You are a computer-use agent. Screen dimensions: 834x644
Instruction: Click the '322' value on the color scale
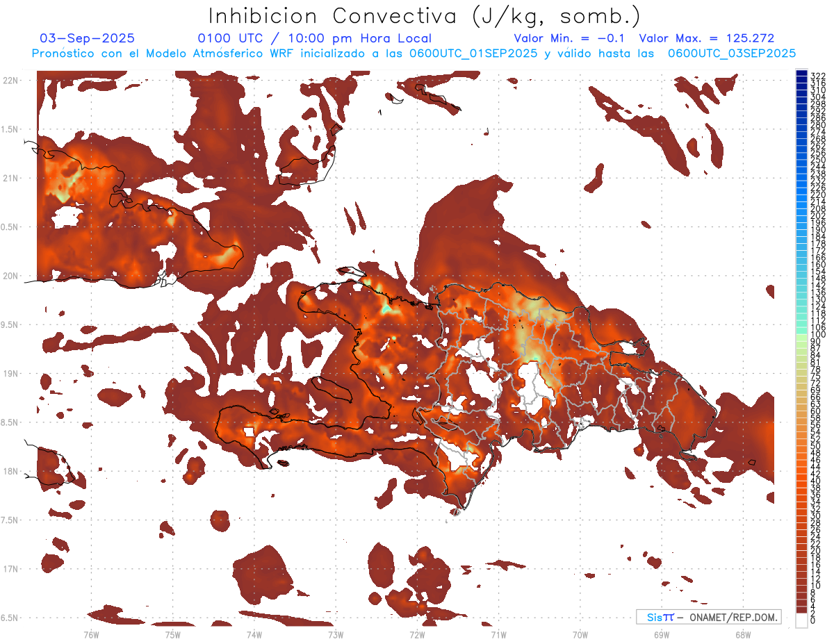818,76
